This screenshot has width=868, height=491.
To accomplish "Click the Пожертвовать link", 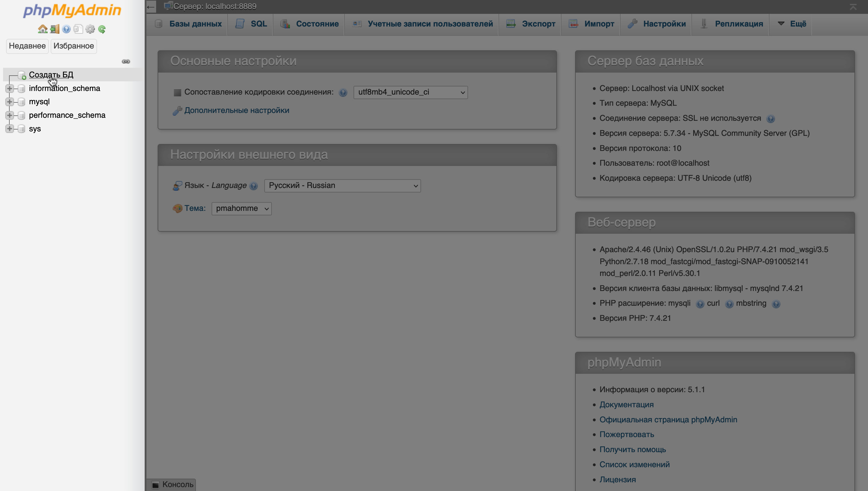I will tap(627, 435).
